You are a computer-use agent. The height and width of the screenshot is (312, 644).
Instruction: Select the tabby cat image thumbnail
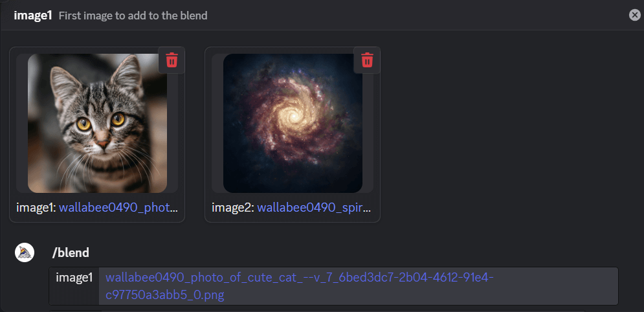[97, 123]
